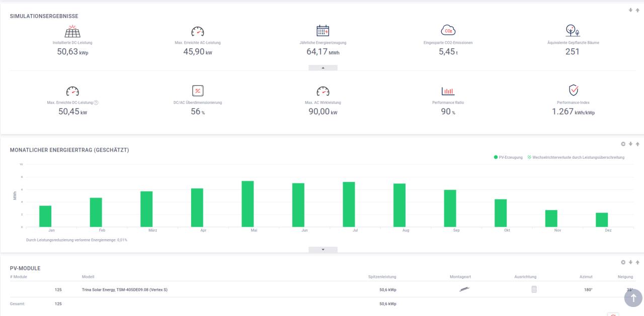Click the Azimut column header
Viewport: 644px width, 316px height.
point(586,277)
